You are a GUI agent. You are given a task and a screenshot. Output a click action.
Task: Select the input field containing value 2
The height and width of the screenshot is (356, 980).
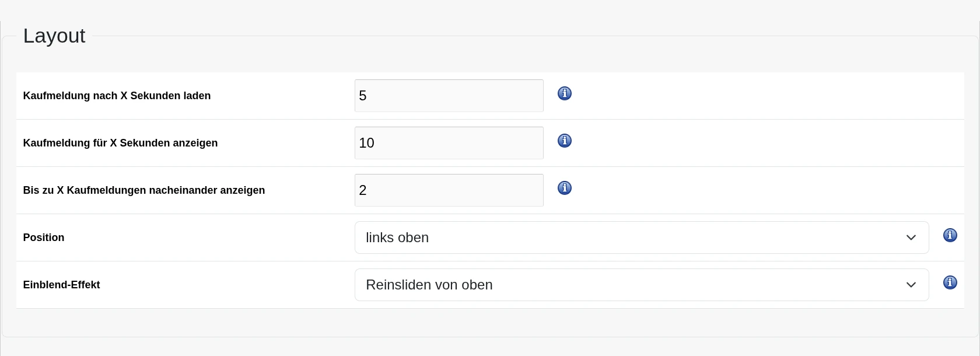[x=449, y=190]
